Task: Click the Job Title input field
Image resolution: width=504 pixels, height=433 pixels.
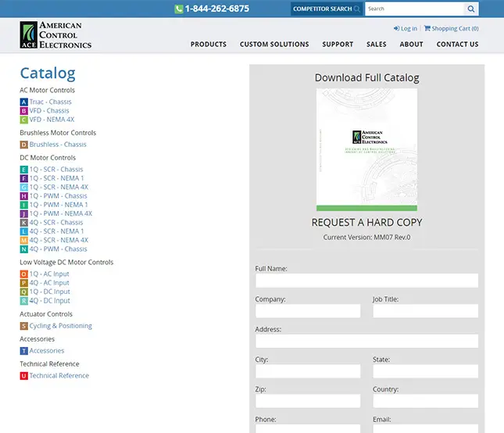Action: point(426,311)
